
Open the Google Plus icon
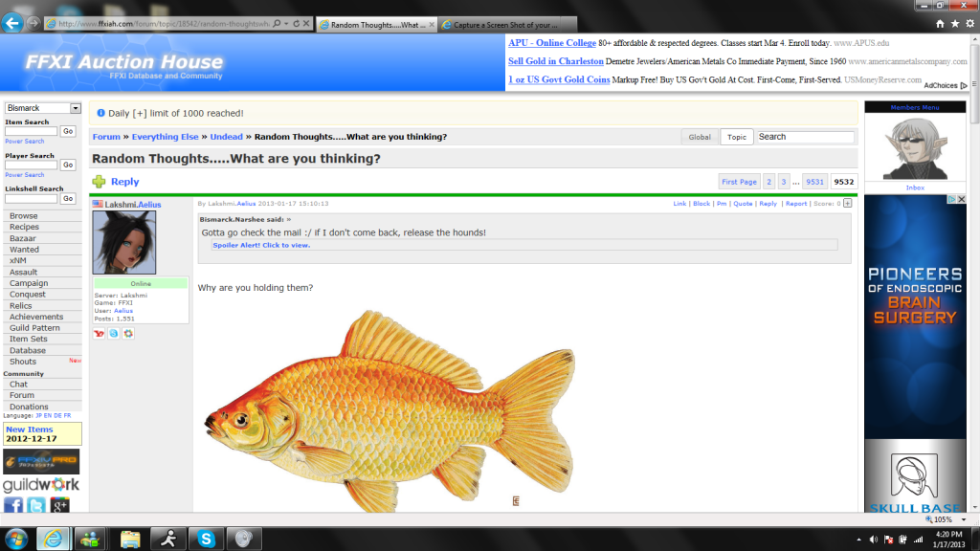(59, 504)
